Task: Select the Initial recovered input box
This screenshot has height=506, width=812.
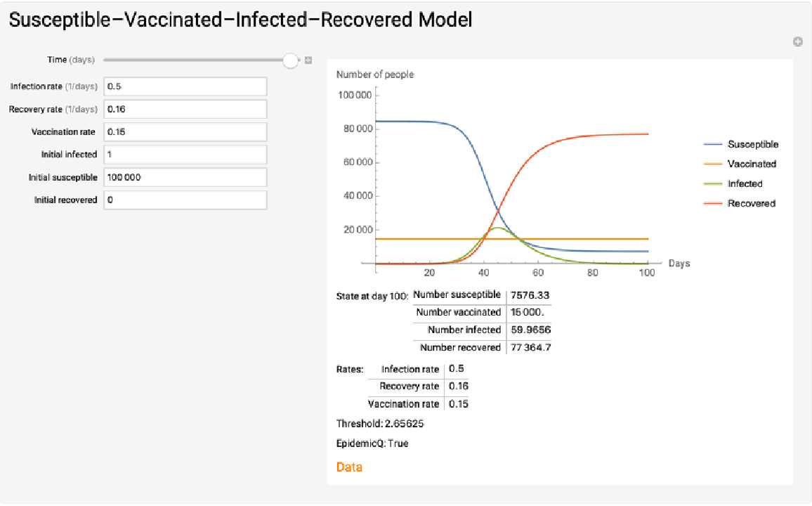Action: (185, 200)
